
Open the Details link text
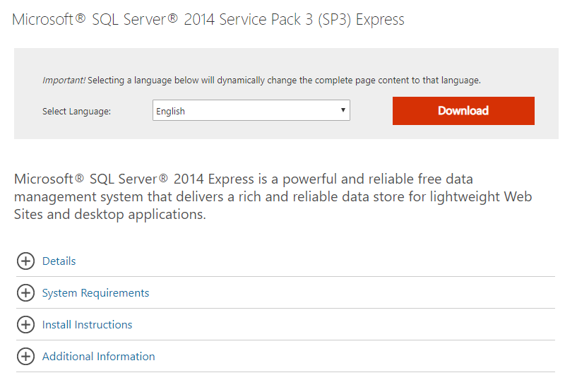59,261
